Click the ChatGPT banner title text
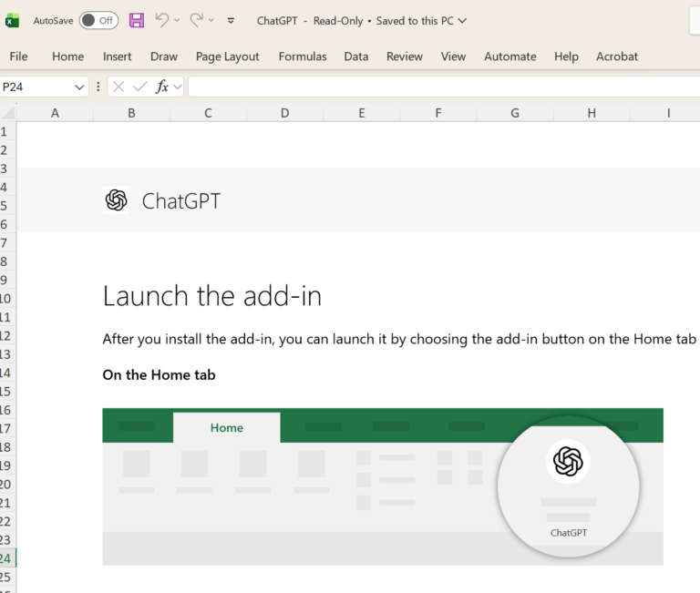The height and width of the screenshot is (593, 700). (x=180, y=200)
